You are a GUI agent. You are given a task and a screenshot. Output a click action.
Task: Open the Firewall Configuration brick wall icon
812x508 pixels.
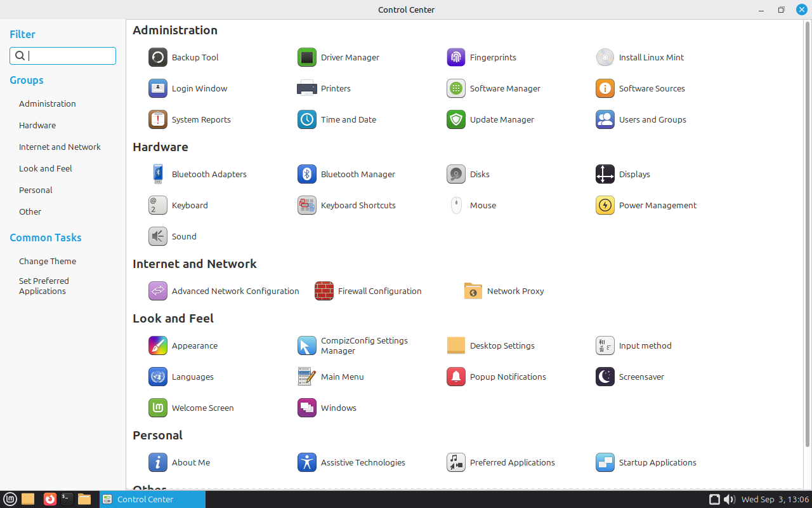[x=324, y=291]
